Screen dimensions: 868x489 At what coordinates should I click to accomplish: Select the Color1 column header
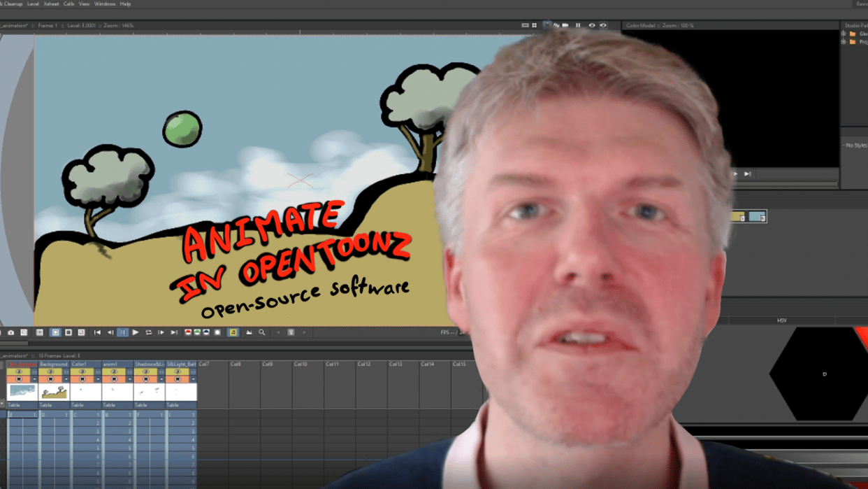click(x=85, y=364)
